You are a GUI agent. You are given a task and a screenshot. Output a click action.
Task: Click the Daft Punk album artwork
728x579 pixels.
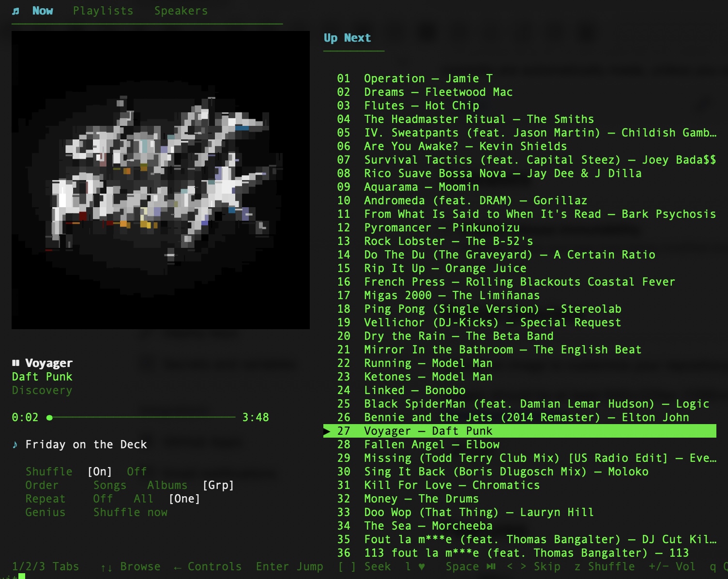point(161,180)
